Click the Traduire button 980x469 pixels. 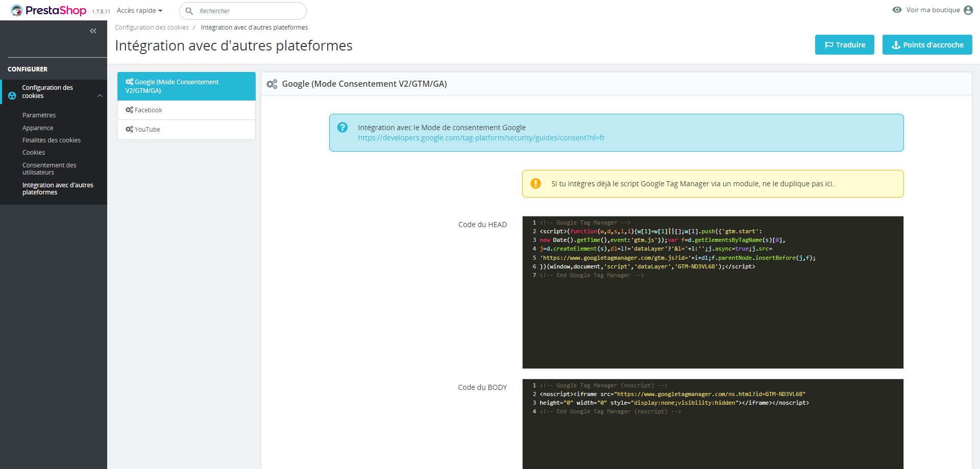pos(845,45)
